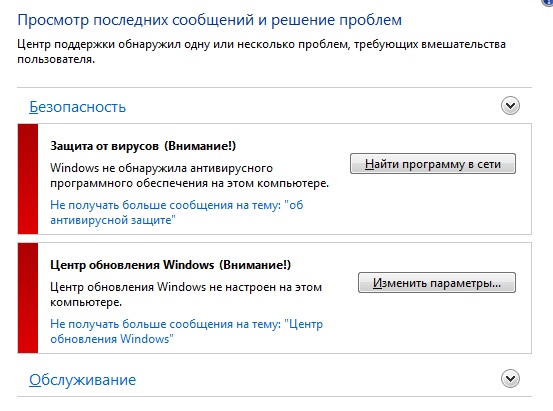Click the red severity bar beside Защита от вирусов
The width and height of the screenshot is (553, 411).
[x=28, y=179]
